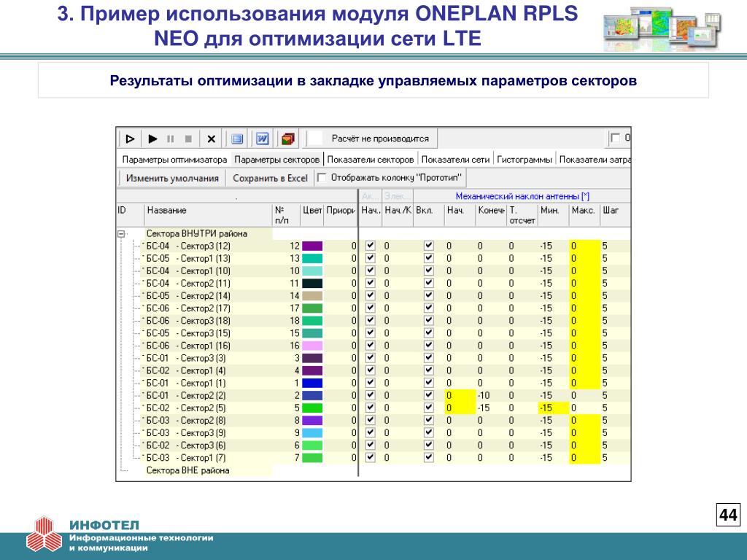The width and height of the screenshot is (747, 560).
Task: Open the Показатели сети tab
Action: tap(455, 160)
